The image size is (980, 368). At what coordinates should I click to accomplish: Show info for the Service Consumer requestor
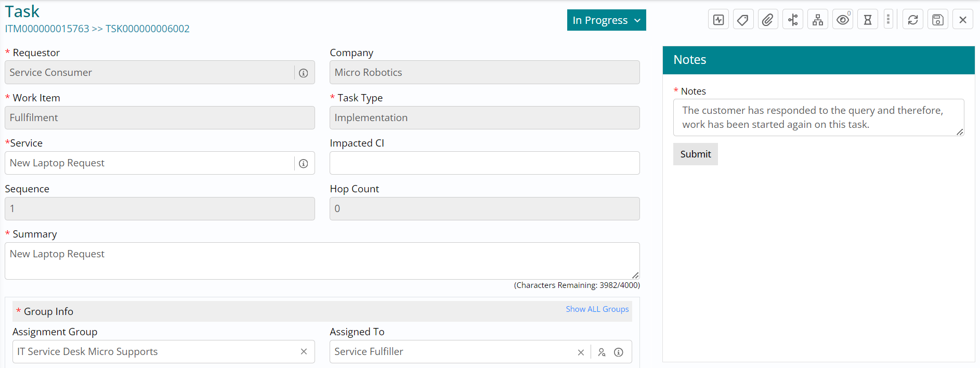304,73
